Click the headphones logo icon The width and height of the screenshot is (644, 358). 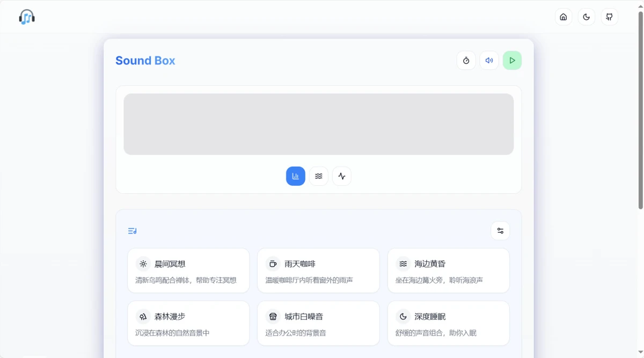pyautogui.click(x=27, y=17)
